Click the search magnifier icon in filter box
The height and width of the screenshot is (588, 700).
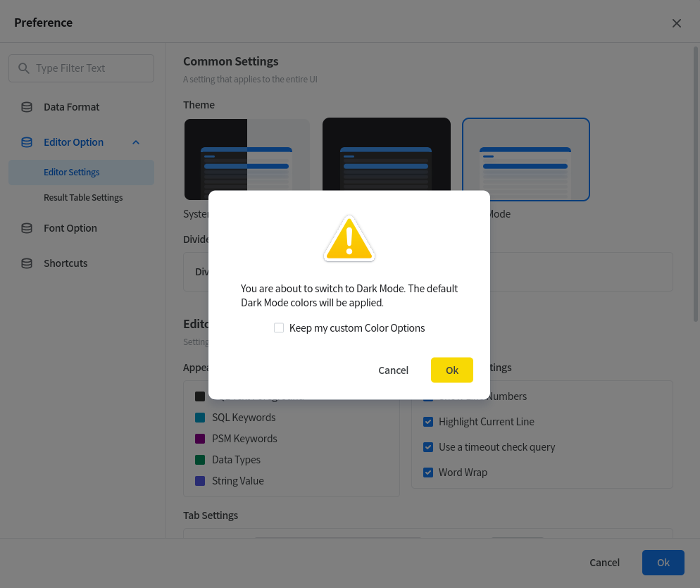pyautogui.click(x=24, y=68)
